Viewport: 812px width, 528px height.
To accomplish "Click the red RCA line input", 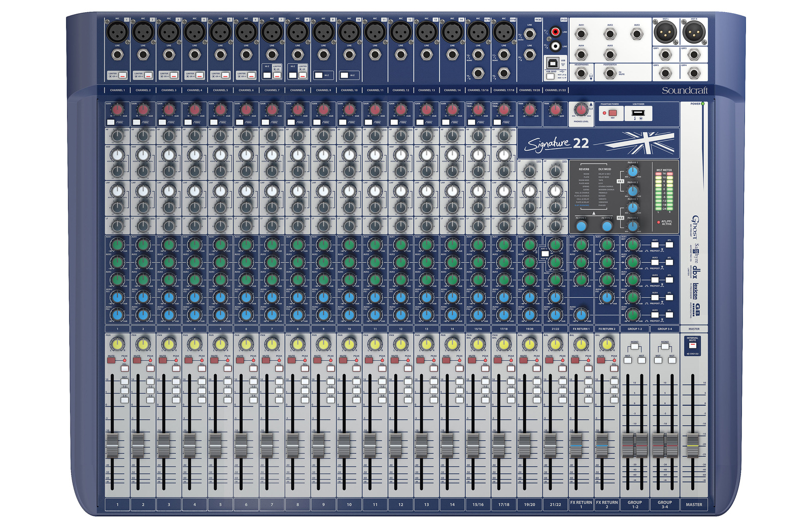I will (556, 32).
